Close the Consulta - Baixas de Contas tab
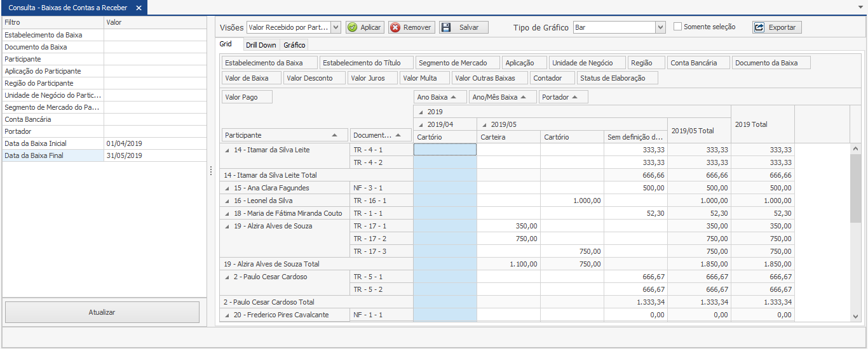The height and width of the screenshot is (349, 868). [139, 8]
